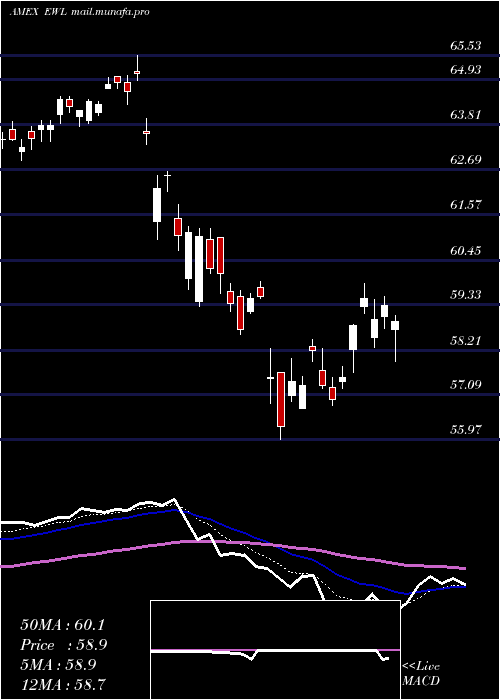Screen dimensions: 500x700
Task: Click the Price : 58.9 readout
Action: pyautogui.click(x=64, y=645)
